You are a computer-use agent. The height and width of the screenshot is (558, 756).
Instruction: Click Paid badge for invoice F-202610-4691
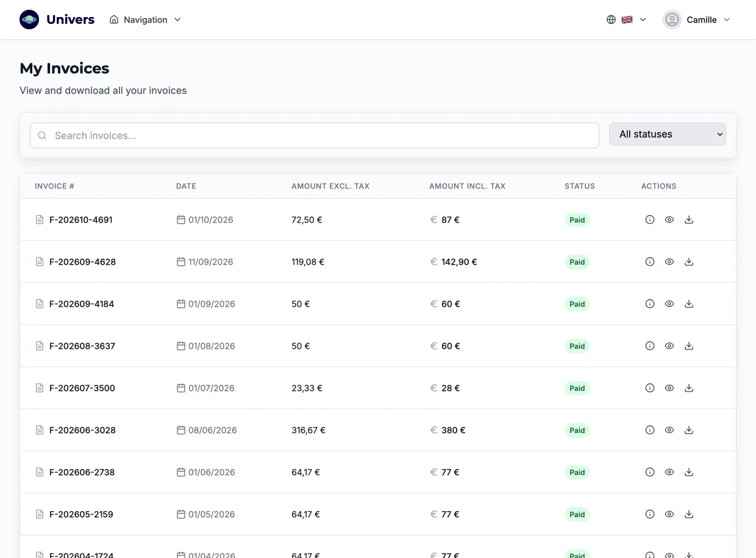pyautogui.click(x=577, y=220)
